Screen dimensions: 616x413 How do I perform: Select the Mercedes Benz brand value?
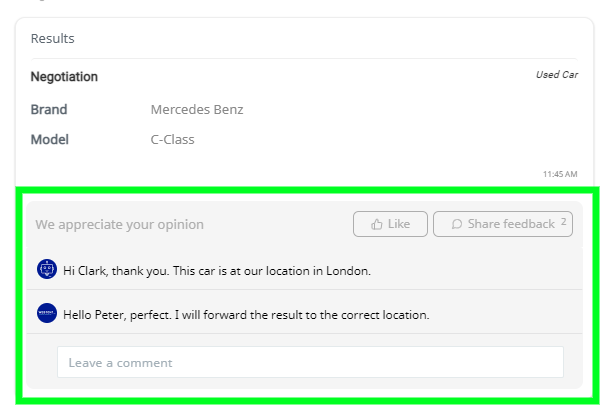197,109
